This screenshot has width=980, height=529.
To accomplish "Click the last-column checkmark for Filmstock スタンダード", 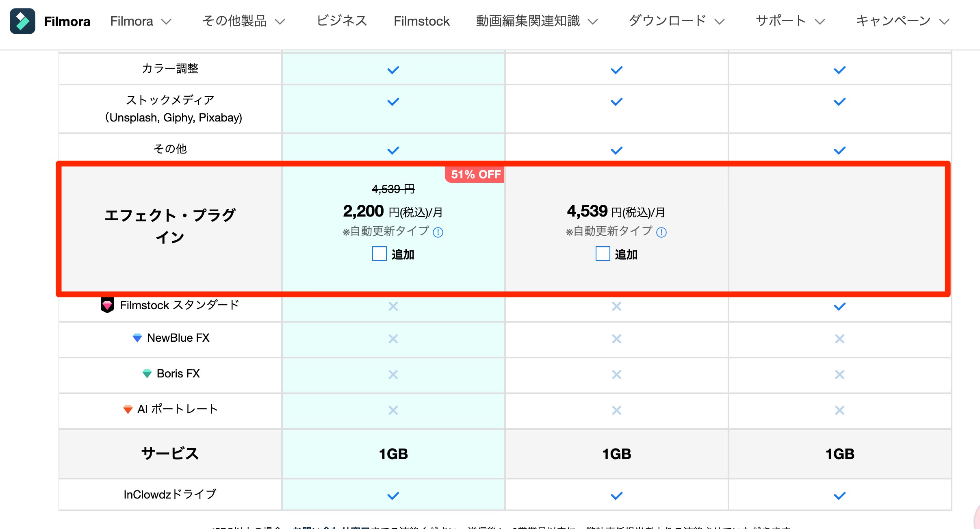I will (840, 306).
